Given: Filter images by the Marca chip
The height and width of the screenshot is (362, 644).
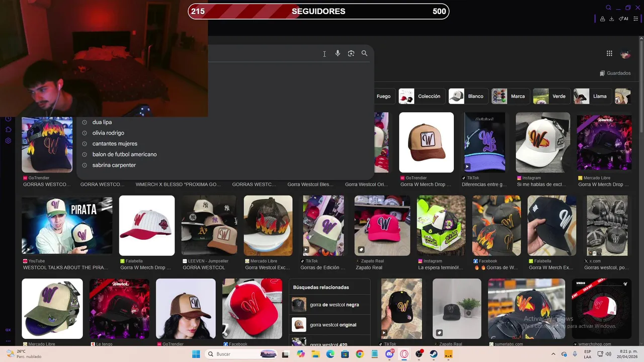Looking at the screenshot, I should tap(510, 96).
